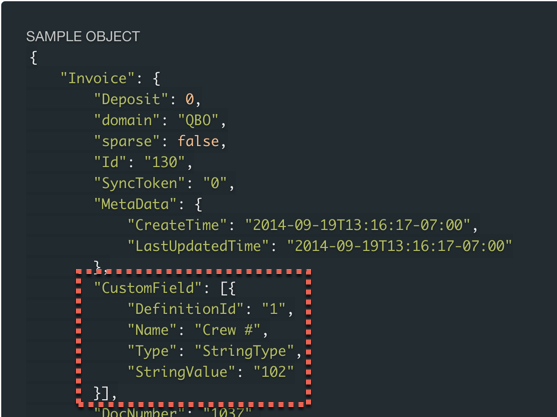The width and height of the screenshot is (557, 417).
Task: Select the "Invoice" key in the code
Action: tap(98, 78)
